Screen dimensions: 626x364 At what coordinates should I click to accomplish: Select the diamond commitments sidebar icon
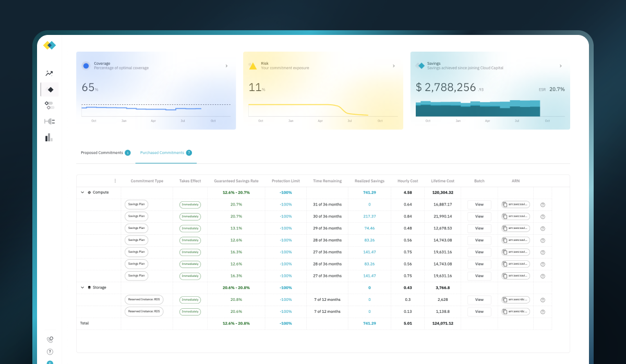point(50,90)
